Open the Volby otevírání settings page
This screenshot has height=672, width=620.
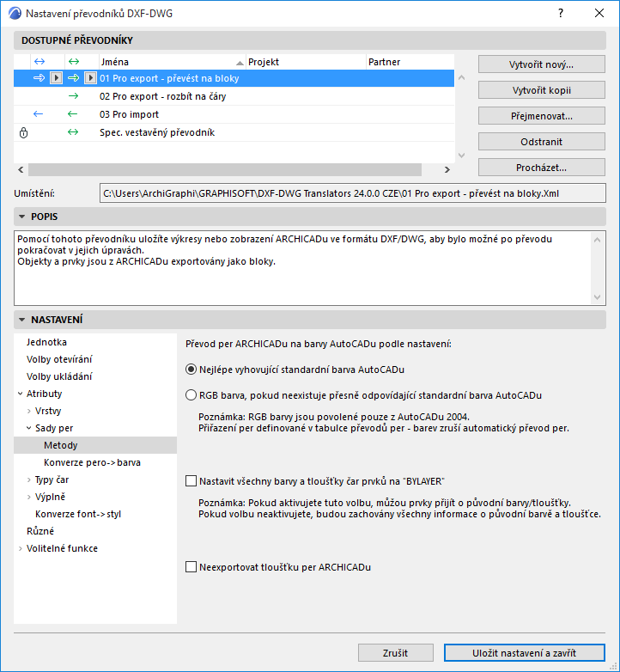59,359
